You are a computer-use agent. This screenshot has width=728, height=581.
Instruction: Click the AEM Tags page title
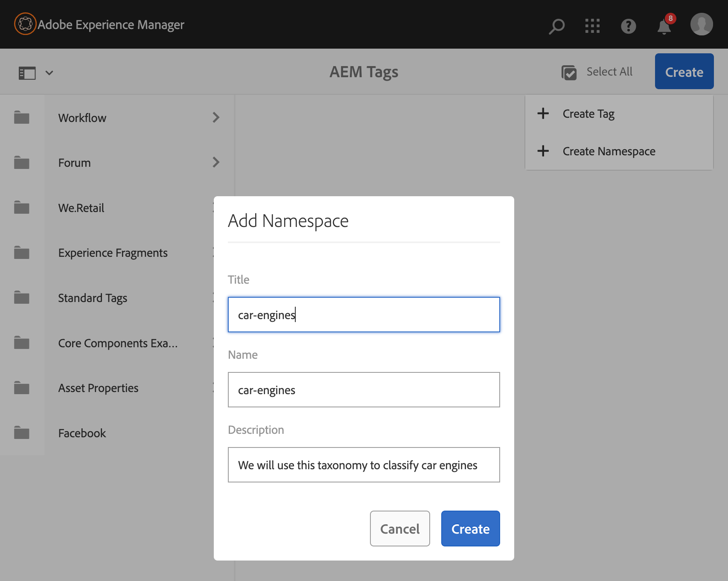[364, 72]
